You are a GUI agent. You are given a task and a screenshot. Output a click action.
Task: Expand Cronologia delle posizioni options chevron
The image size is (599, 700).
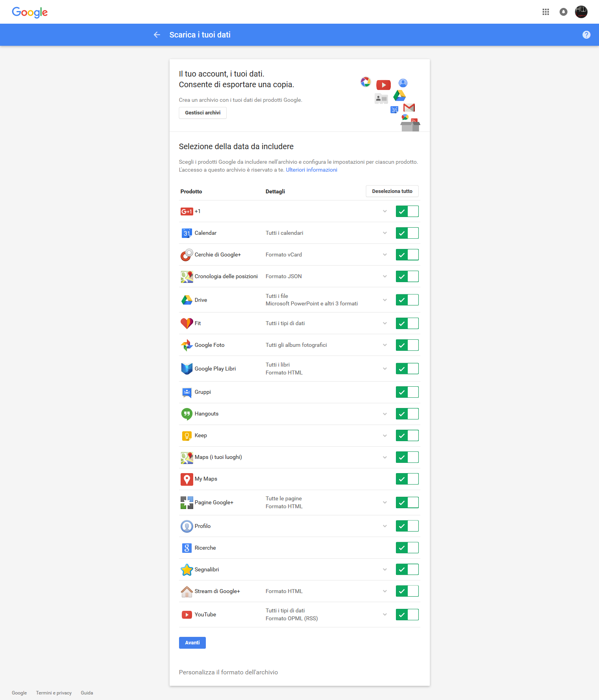pos(385,277)
